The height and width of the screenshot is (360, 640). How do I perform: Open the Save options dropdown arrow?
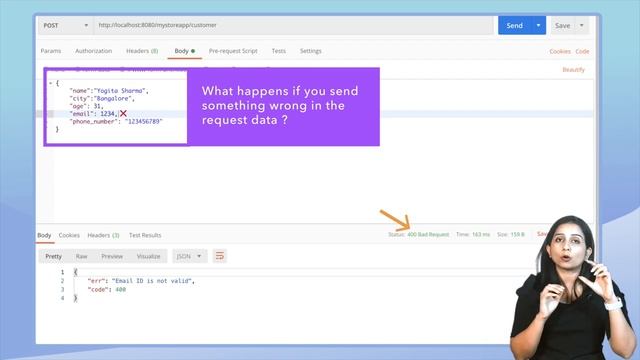click(582, 26)
